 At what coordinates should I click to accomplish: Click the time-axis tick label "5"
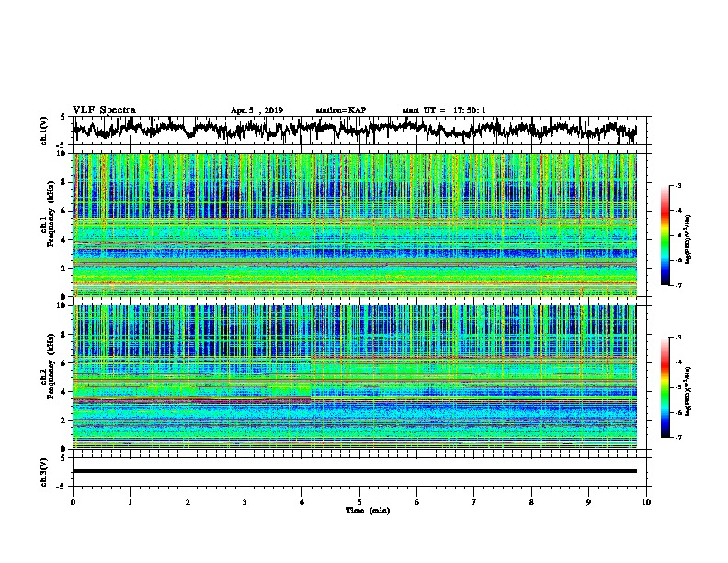(x=359, y=502)
